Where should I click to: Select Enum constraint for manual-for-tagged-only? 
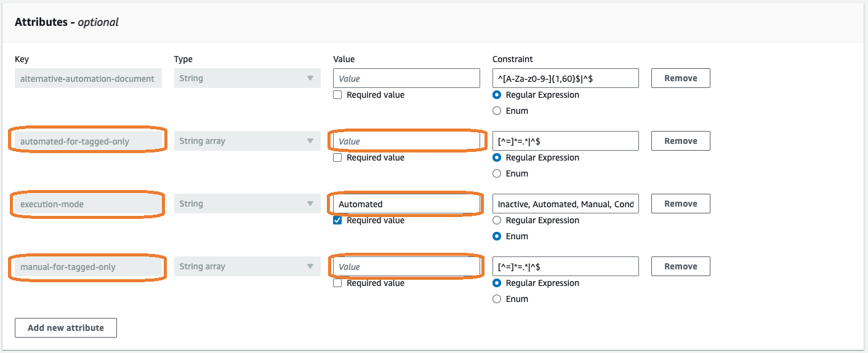pyautogui.click(x=497, y=299)
